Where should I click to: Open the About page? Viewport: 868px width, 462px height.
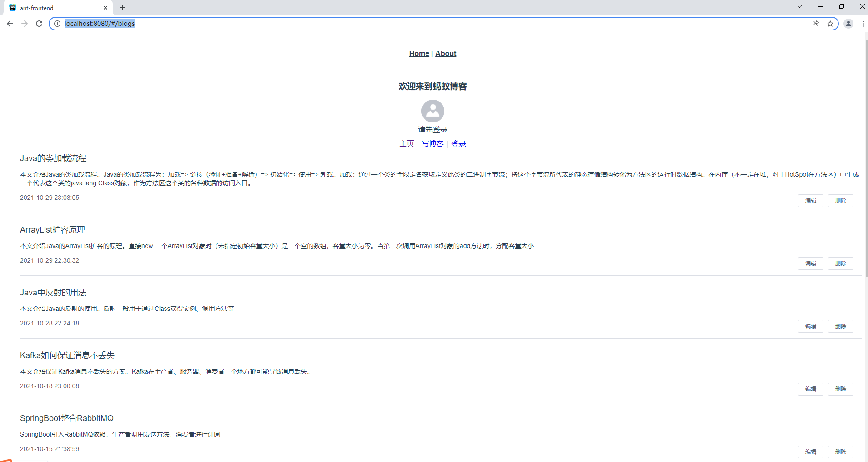click(x=445, y=53)
